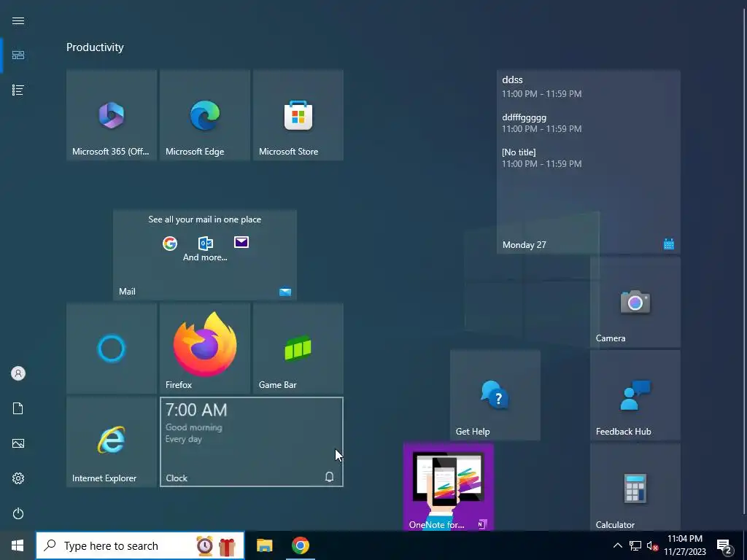Click the taskbar search box

(140, 545)
